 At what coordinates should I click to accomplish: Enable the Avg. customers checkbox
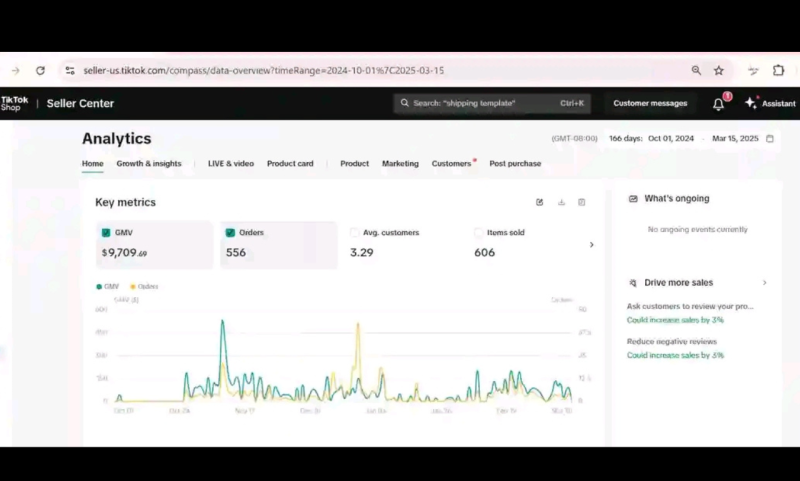pos(355,233)
